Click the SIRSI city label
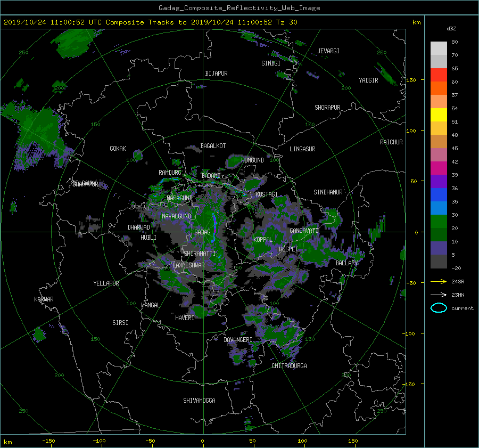 [120, 323]
